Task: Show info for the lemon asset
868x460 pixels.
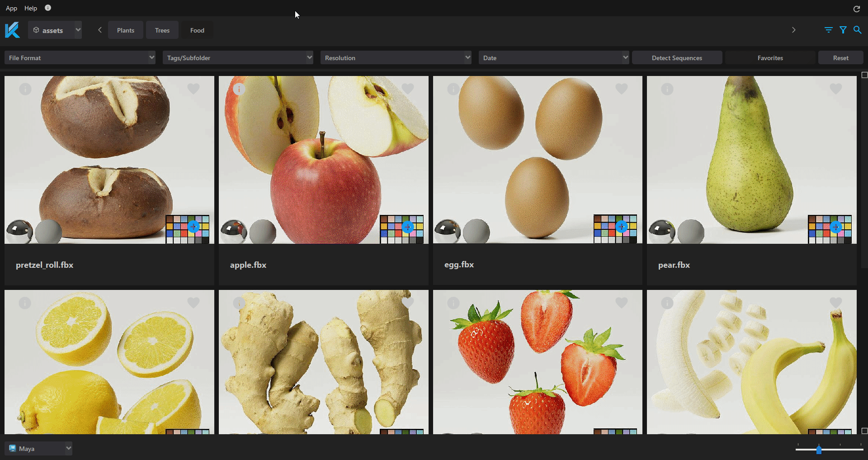Action: point(25,303)
